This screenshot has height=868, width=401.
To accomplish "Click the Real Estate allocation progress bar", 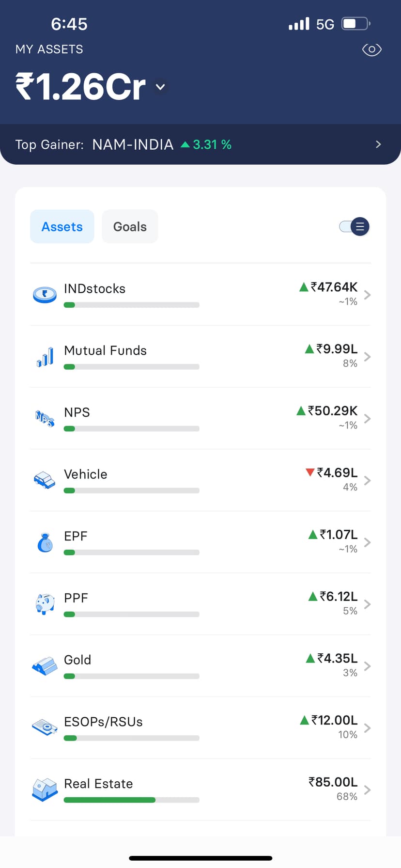I will pos(131,800).
